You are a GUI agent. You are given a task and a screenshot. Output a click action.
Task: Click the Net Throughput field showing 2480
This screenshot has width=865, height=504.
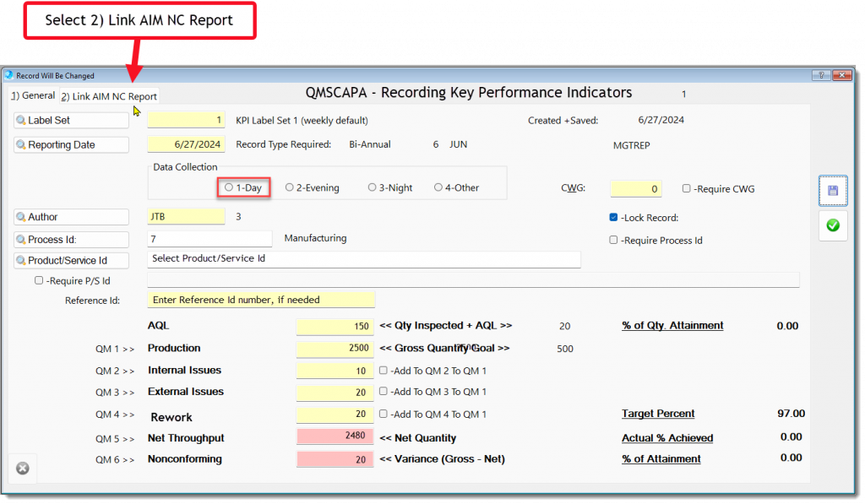pyautogui.click(x=335, y=436)
